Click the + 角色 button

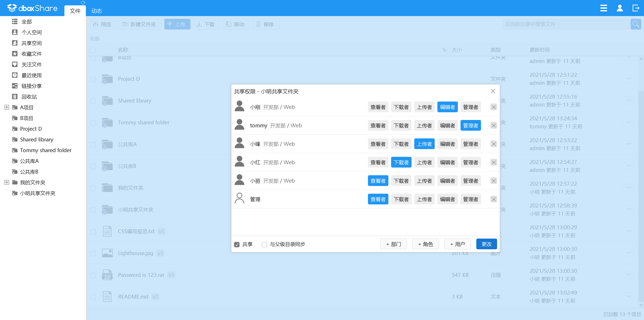click(425, 244)
